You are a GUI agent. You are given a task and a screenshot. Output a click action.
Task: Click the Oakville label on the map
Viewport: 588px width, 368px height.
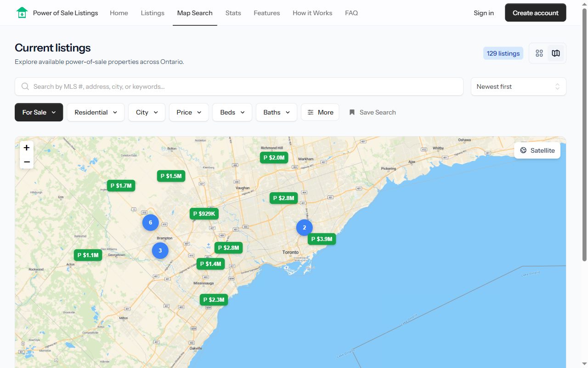196,349
